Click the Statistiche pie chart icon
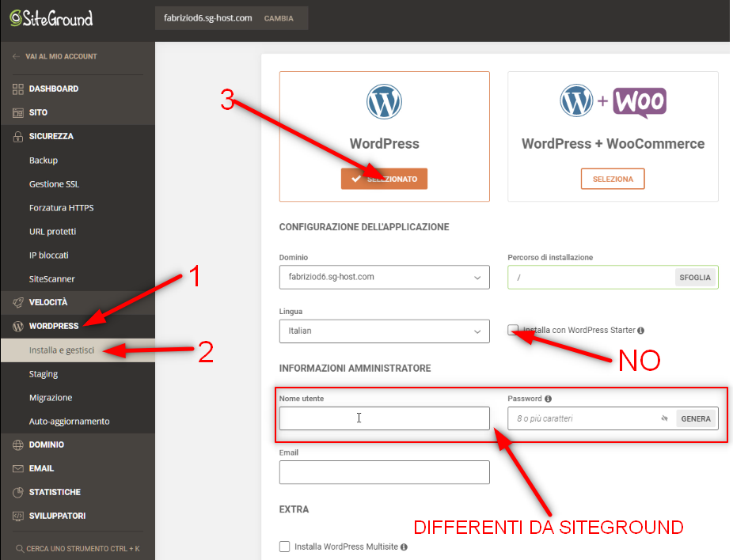The height and width of the screenshot is (560, 733). 17,492
